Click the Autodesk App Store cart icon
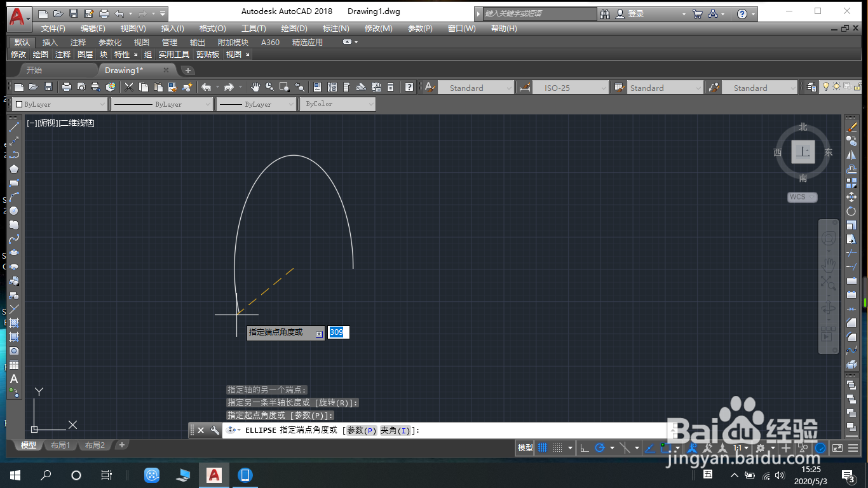Screen dimensions: 868x488 coord(698,13)
